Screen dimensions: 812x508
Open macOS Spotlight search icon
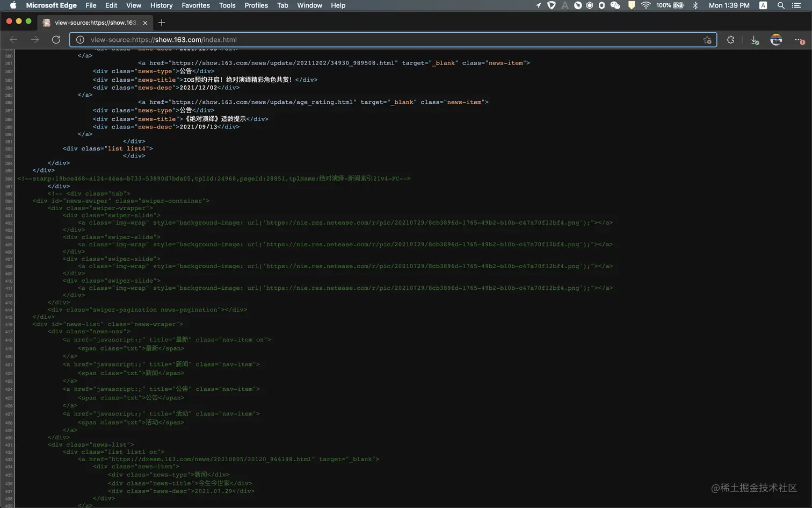click(781, 5)
